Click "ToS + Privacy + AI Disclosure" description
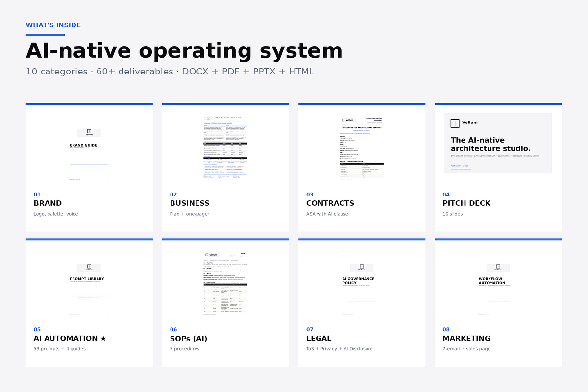The width and height of the screenshot is (588, 392). click(x=340, y=349)
